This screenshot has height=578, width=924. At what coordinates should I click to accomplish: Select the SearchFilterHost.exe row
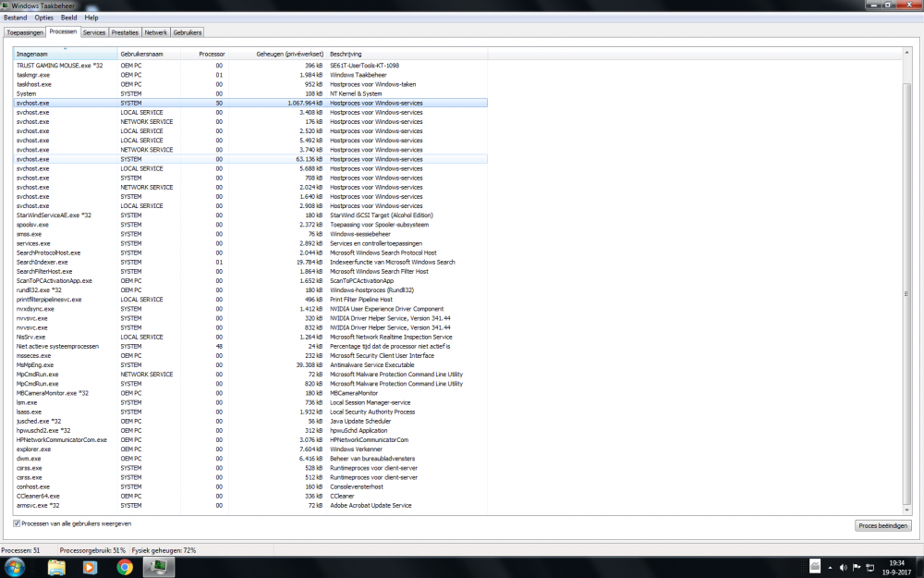tap(250, 271)
